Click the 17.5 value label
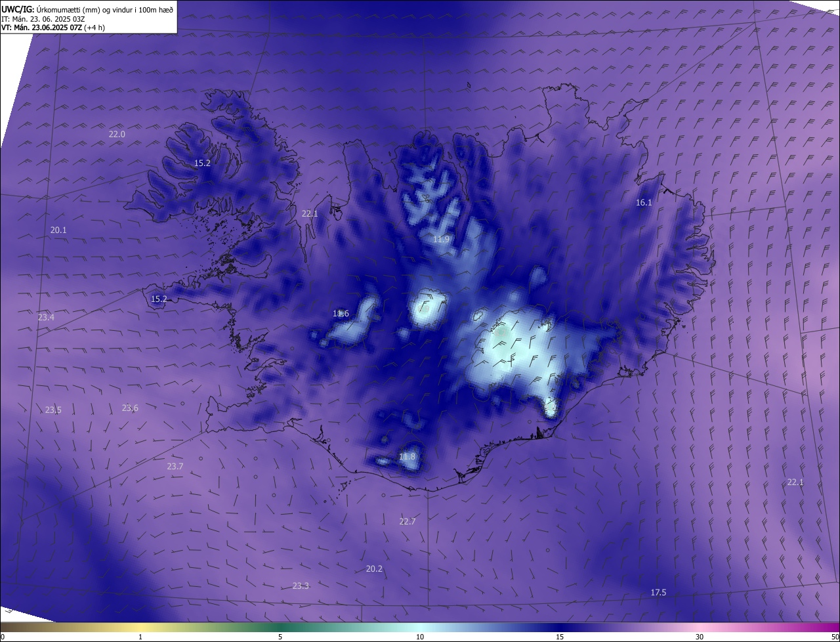840x642 pixels. [x=658, y=592]
